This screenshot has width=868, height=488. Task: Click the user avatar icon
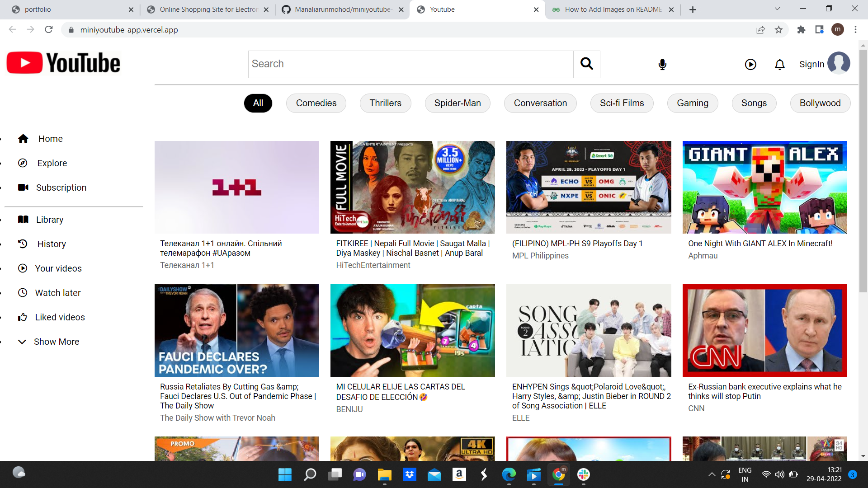pyautogui.click(x=839, y=63)
